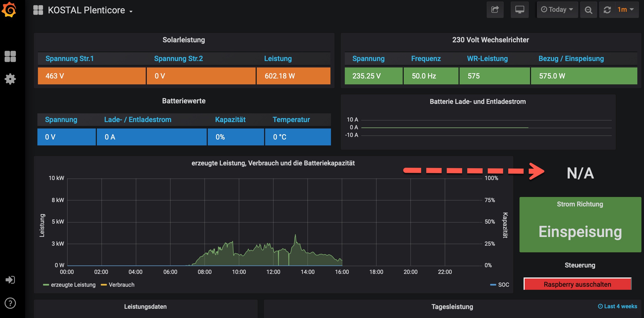Open the Today time range picker
This screenshot has height=318, width=644.
pyautogui.click(x=557, y=10)
